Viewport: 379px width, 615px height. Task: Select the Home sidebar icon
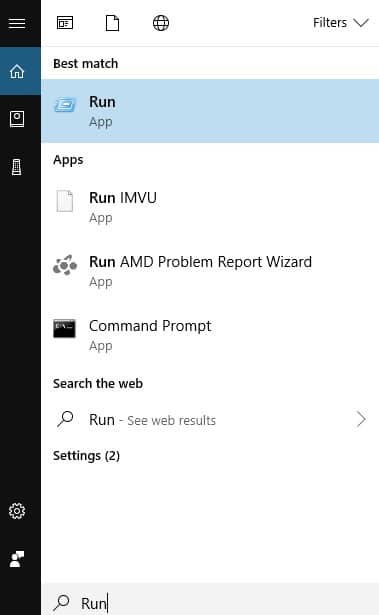click(17, 71)
